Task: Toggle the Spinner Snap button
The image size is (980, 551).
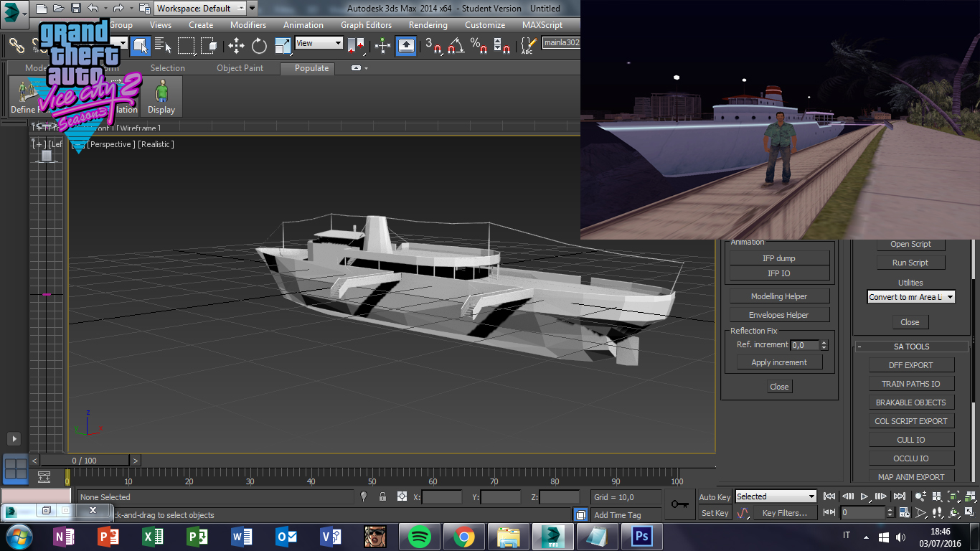Action: coord(501,45)
